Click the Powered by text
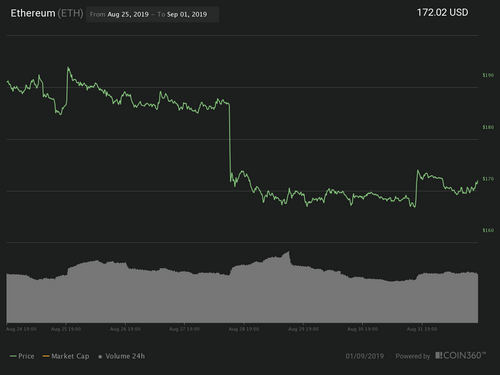Screen dimensions: 500x375 (413, 356)
